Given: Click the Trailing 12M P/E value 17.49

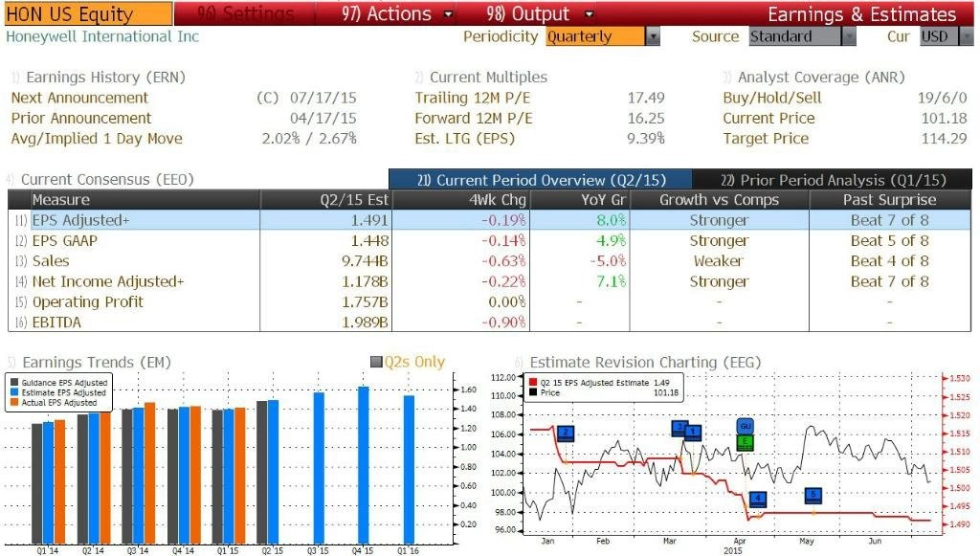Looking at the screenshot, I should (x=646, y=98).
